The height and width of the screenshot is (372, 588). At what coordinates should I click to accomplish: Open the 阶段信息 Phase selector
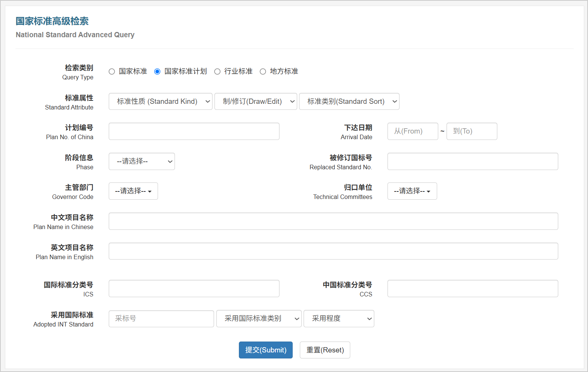coord(141,161)
